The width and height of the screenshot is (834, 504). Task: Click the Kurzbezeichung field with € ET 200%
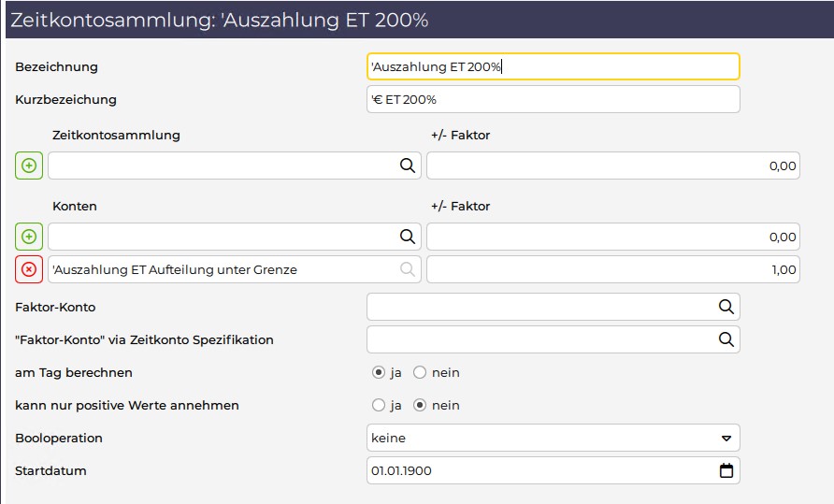coord(554,99)
